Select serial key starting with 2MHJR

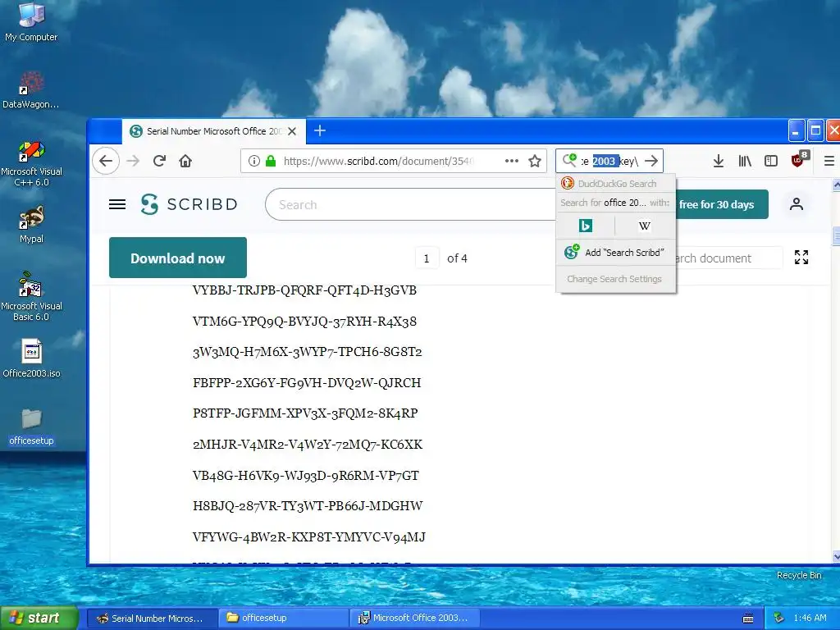coord(308,445)
